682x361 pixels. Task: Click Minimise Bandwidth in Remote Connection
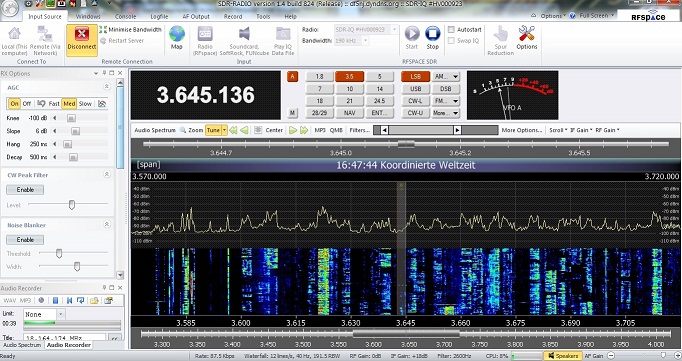[x=130, y=30]
